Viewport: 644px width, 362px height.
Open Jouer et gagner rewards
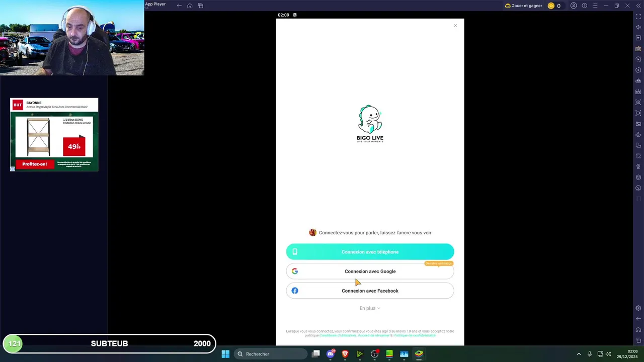point(523,6)
